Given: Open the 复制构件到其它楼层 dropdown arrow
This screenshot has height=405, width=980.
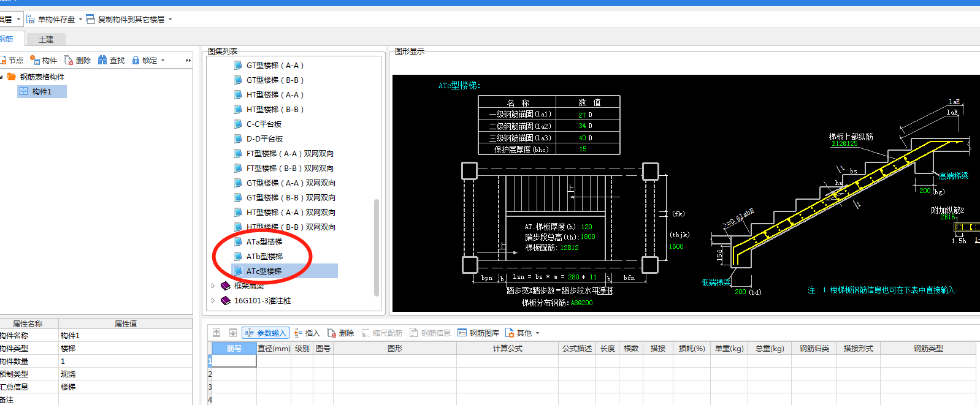Looking at the screenshot, I should (170, 20).
